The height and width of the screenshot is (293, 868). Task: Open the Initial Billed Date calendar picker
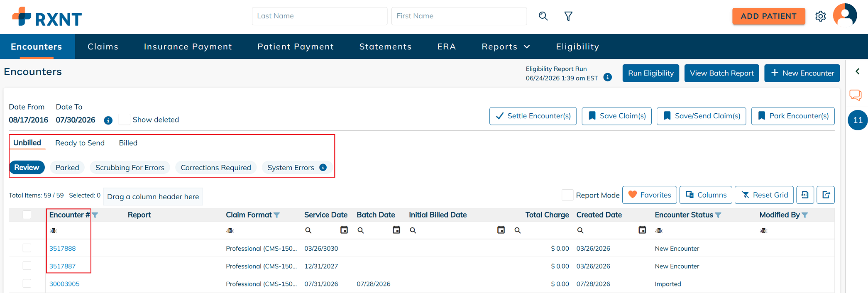click(x=501, y=230)
